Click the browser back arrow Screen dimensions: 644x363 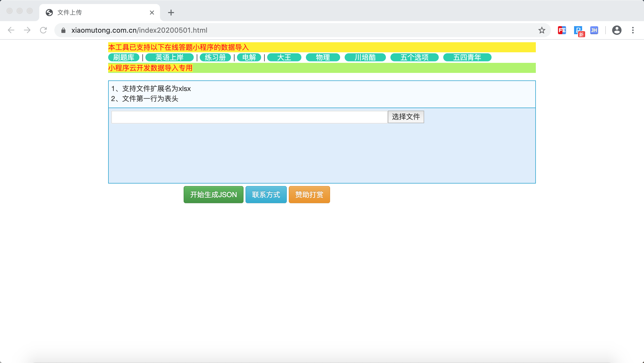pos(11,30)
